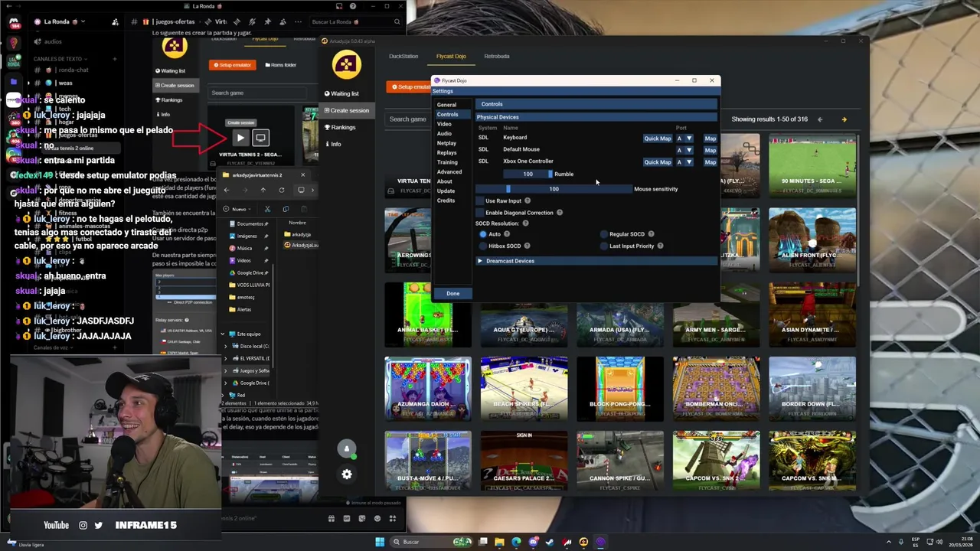Click help icon beside Enable Diagonal Correction
The height and width of the screenshot is (551, 980).
pyautogui.click(x=560, y=213)
